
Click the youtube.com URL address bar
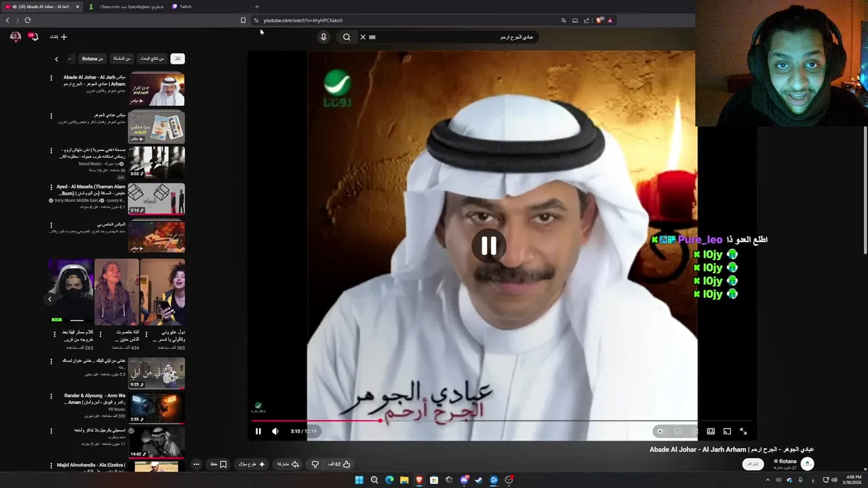point(407,20)
